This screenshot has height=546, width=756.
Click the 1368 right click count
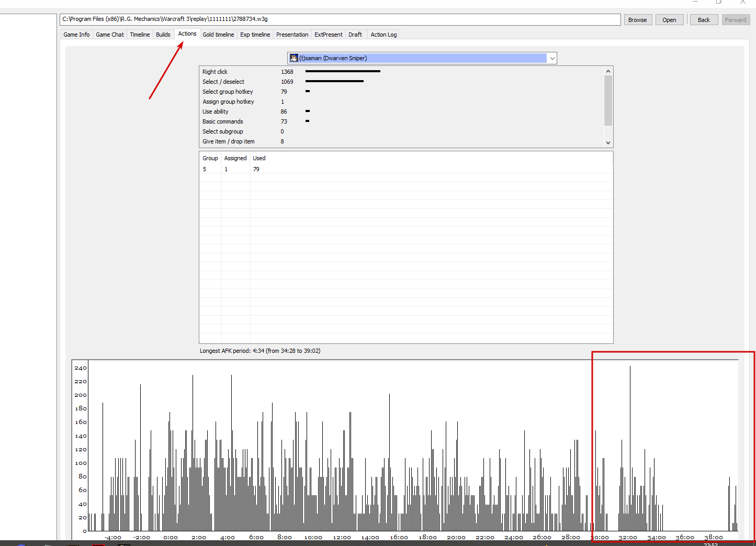point(287,72)
